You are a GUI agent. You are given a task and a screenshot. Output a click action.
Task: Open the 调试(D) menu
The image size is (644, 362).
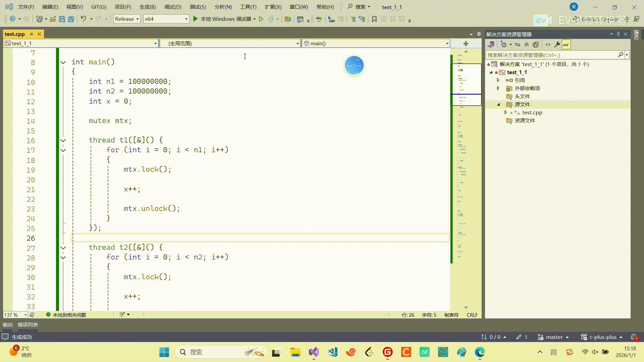[172, 7]
